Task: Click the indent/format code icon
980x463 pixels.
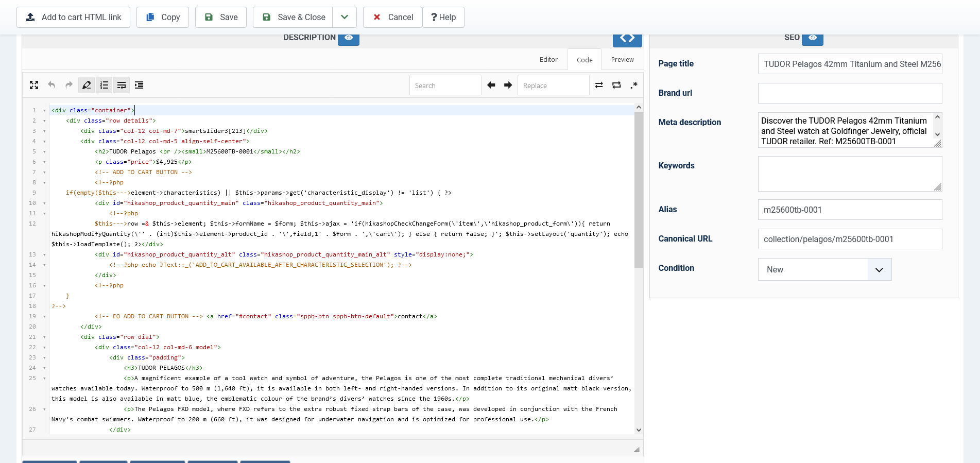Action: pos(139,85)
